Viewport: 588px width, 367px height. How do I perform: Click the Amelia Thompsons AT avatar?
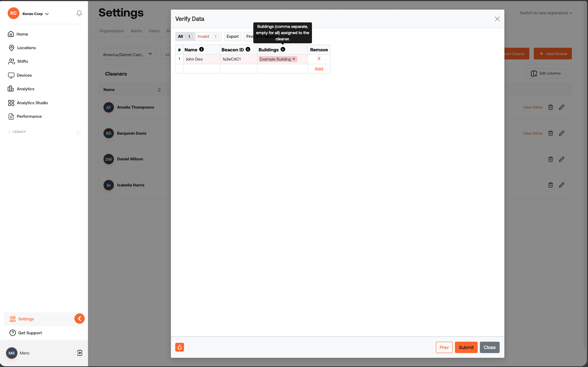[109, 108]
